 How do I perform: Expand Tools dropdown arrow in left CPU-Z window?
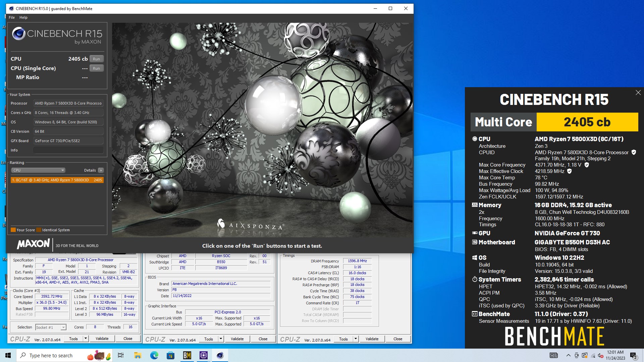(x=86, y=339)
